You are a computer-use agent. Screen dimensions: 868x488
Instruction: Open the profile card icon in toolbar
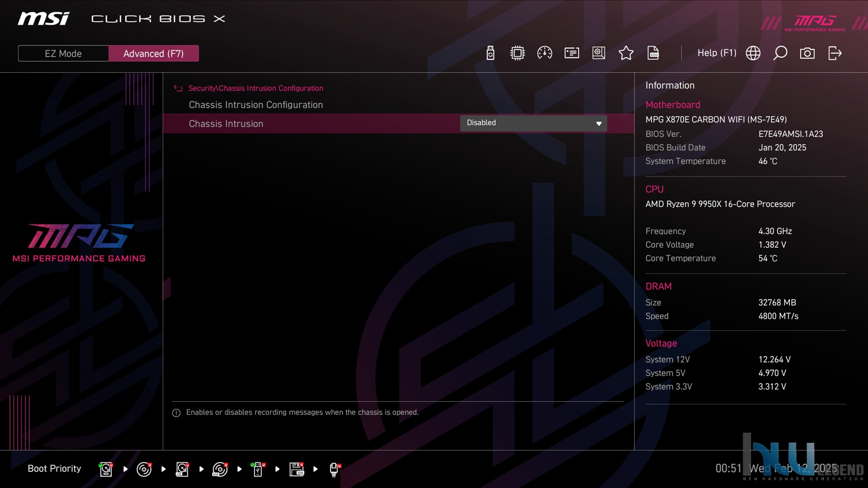pyautogui.click(x=572, y=53)
